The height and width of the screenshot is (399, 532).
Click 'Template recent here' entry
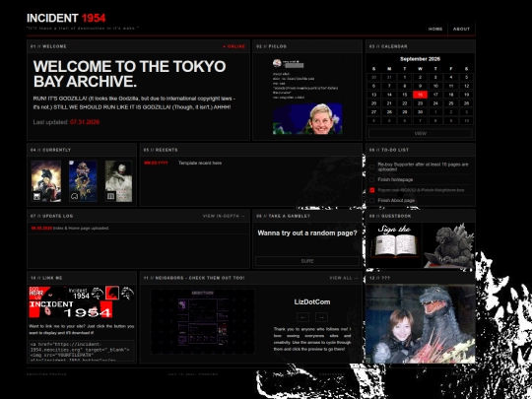point(200,163)
